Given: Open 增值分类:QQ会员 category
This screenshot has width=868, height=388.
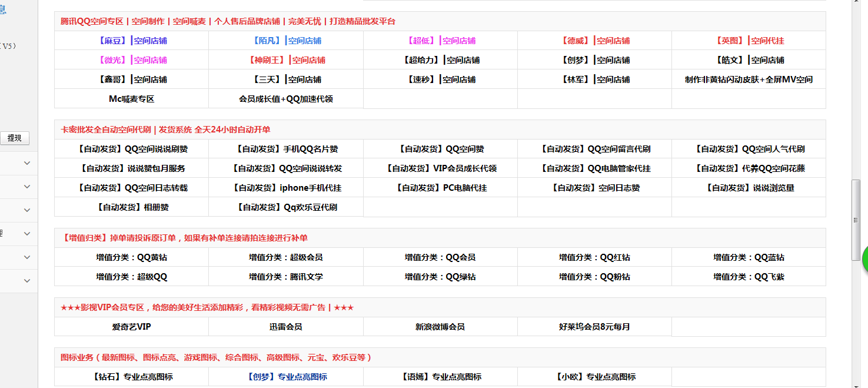Looking at the screenshot, I should tap(440, 257).
